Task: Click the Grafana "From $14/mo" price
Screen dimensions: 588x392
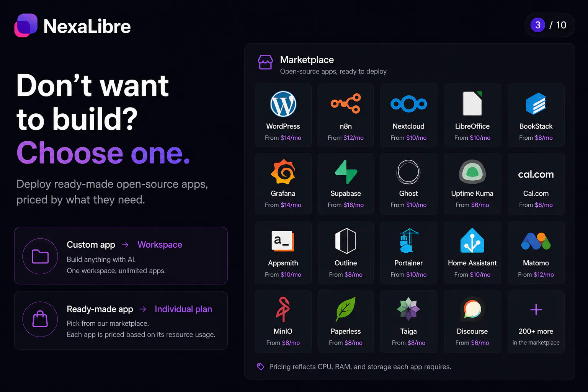Action: 283,205
